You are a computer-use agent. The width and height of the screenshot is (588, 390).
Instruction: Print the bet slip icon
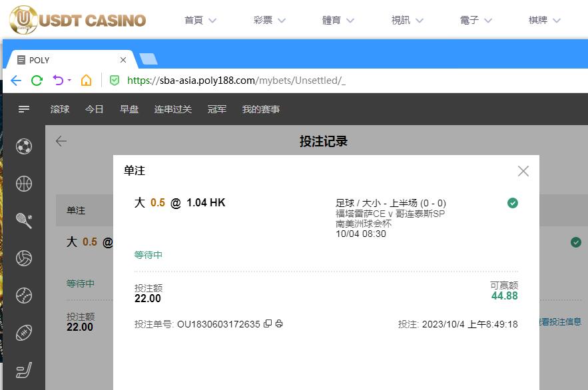(279, 323)
